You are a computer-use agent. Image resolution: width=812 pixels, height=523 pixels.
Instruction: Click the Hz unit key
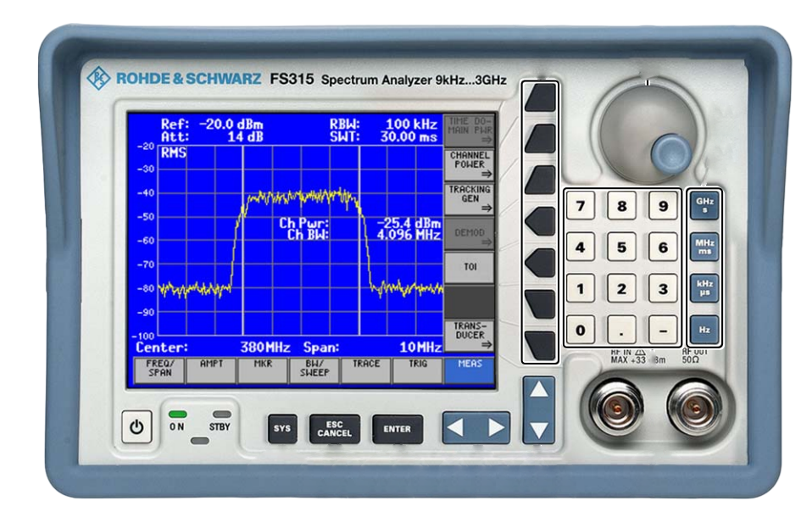click(704, 330)
